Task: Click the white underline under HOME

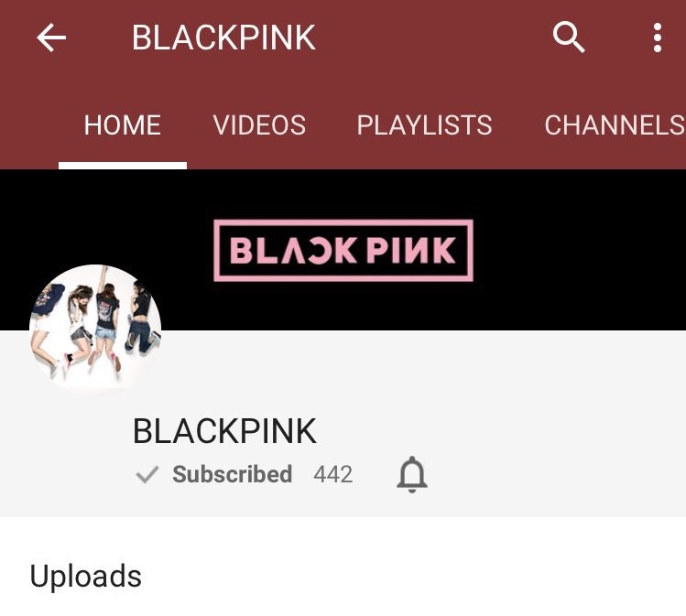Action: 123,166
